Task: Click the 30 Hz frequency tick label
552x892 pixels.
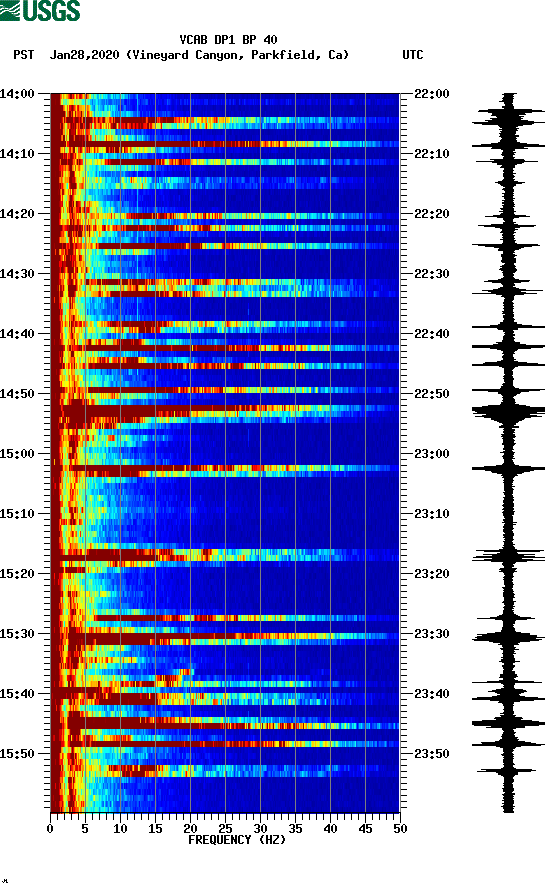Action: (260, 829)
